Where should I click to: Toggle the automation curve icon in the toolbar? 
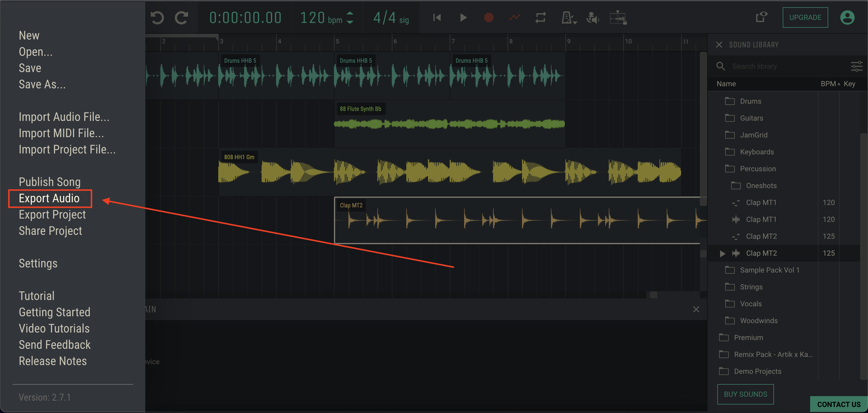point(514,17)
